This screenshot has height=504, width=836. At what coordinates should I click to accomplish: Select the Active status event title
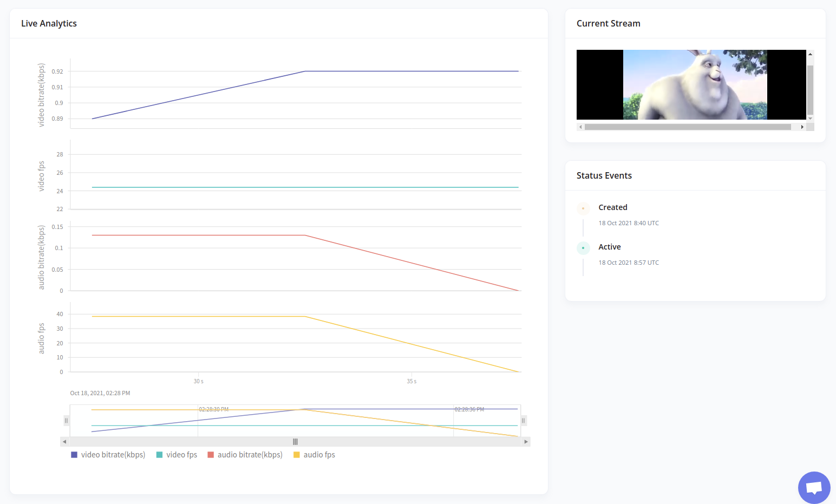pyautogui.click(x=610, y=247)
